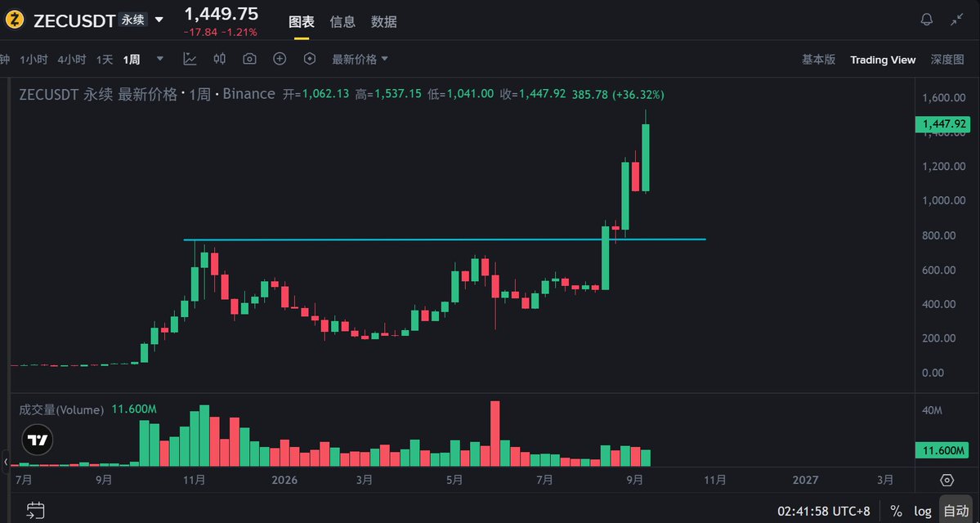
Task: Expand more timeframe intervals dropdown arrow
Action: coord(160,60)
